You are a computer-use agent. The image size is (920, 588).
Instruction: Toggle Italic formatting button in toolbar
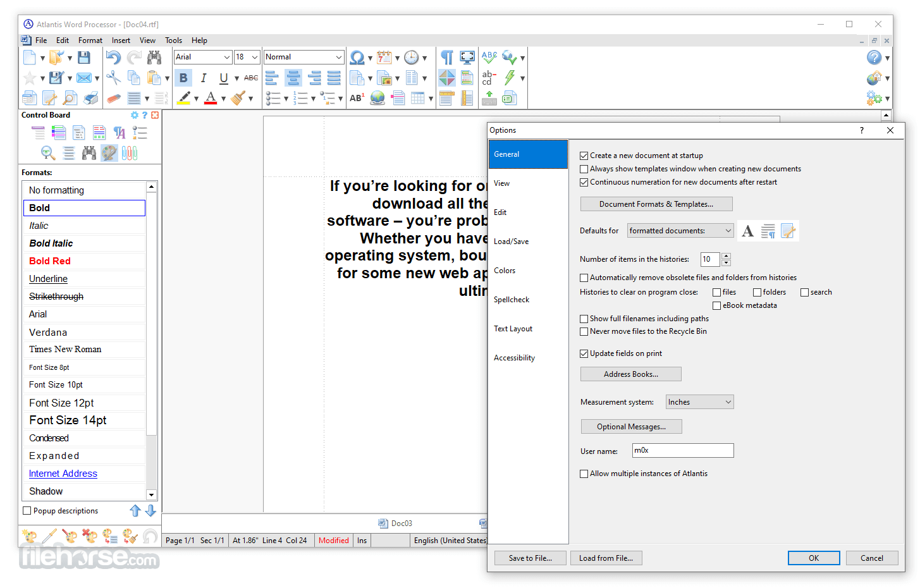[x=204, y=78]
